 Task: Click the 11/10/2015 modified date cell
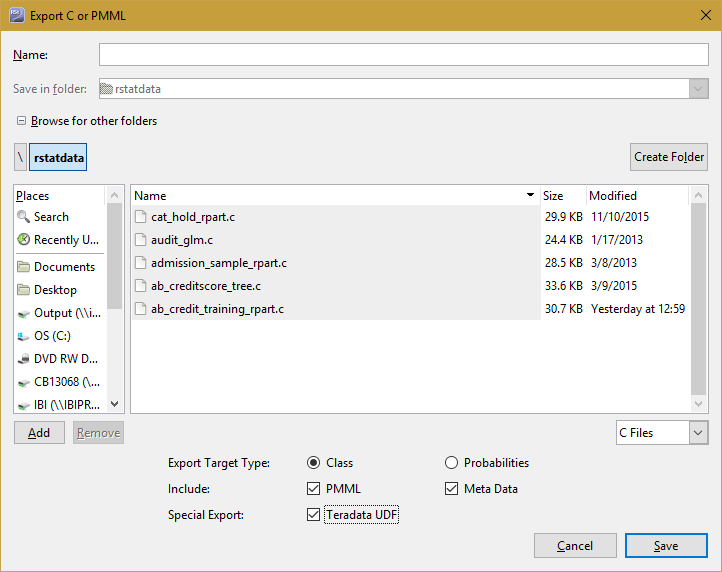click(620, 216)
